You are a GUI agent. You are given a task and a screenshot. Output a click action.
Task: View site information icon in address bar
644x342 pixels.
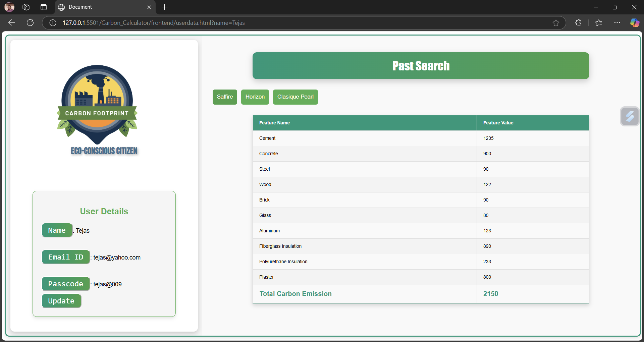tap(53, 23)
